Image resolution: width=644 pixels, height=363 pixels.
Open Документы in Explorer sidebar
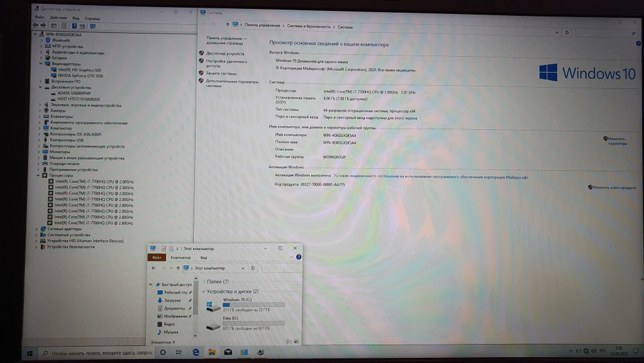[x=174, y=308]
